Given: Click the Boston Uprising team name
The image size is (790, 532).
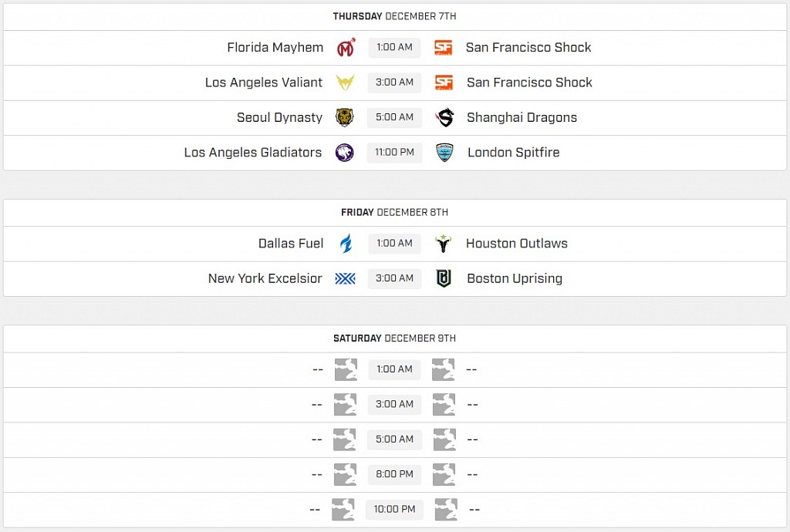Looking at the screenshot, I should coord(514,278).
